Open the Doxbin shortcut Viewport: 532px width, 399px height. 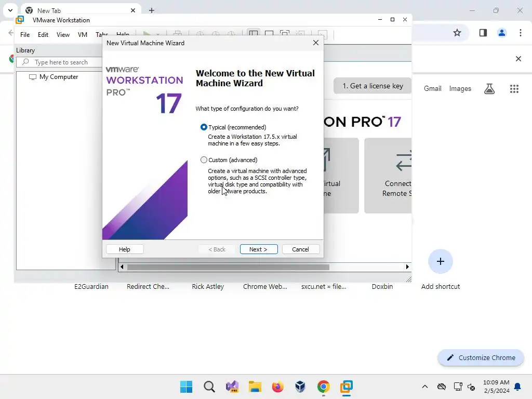pos(382,286)
